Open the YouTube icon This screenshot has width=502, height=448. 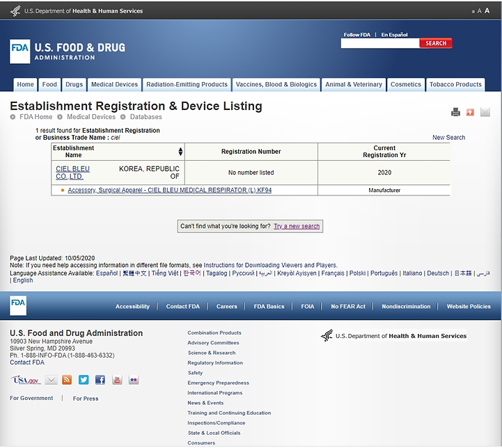click(x=117, y=380)
